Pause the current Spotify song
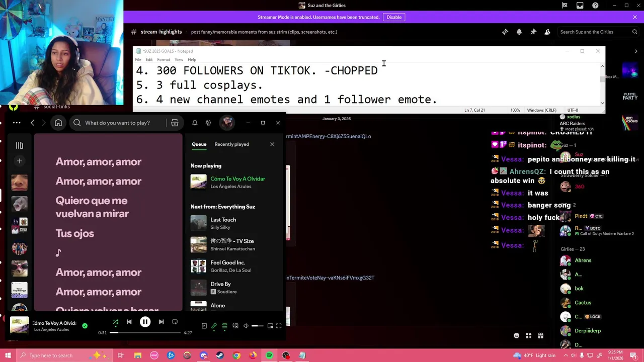Image resolution: width=644 pixels, height=362 pixels. coord(145,322)
